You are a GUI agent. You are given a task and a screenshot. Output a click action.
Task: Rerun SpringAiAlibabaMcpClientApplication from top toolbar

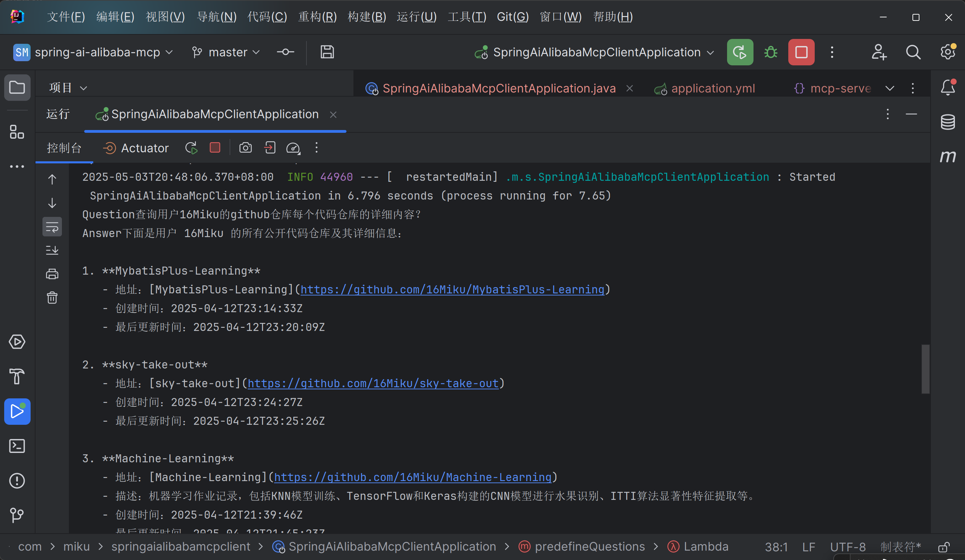tap(740, 52)
